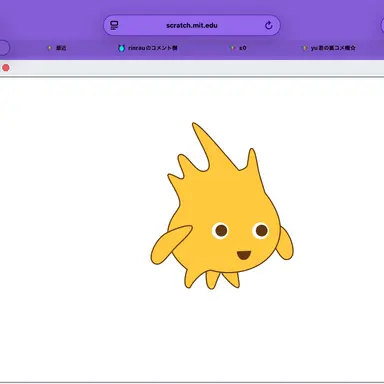
Task: Open the s0 bookmark tab
Action: tap(239, 48)
